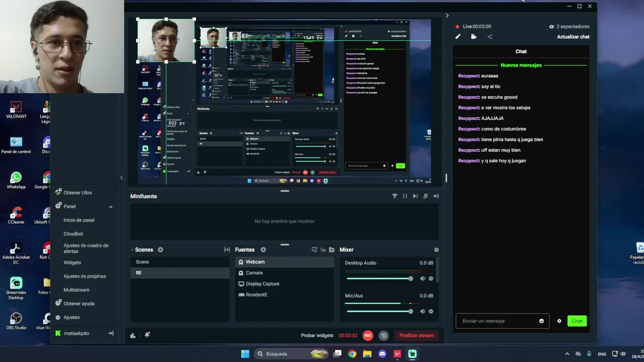The height and width of the screenshot is (362, 644).
Task: Open chat settings gear next to Chat button
Action: [x=559, y=321]
